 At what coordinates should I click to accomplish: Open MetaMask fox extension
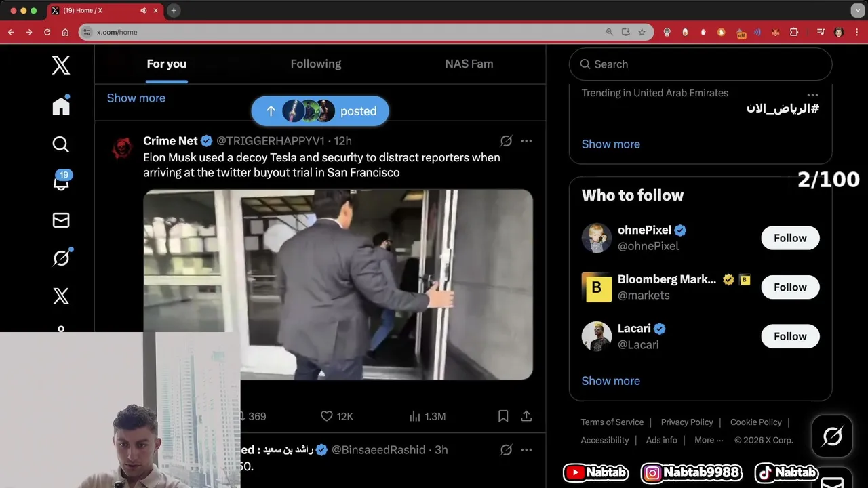[x=775, y=32]
